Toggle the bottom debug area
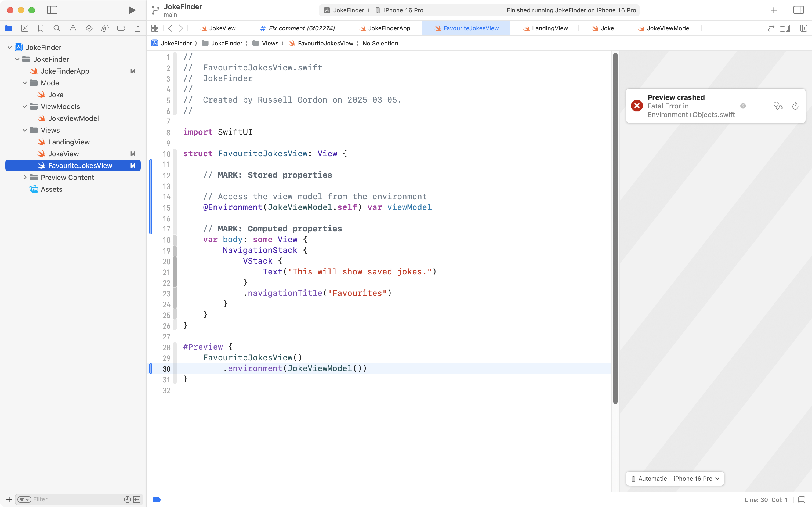Image resolution: width=812 pixels, height=507 pixels. [x=802, y=500]
